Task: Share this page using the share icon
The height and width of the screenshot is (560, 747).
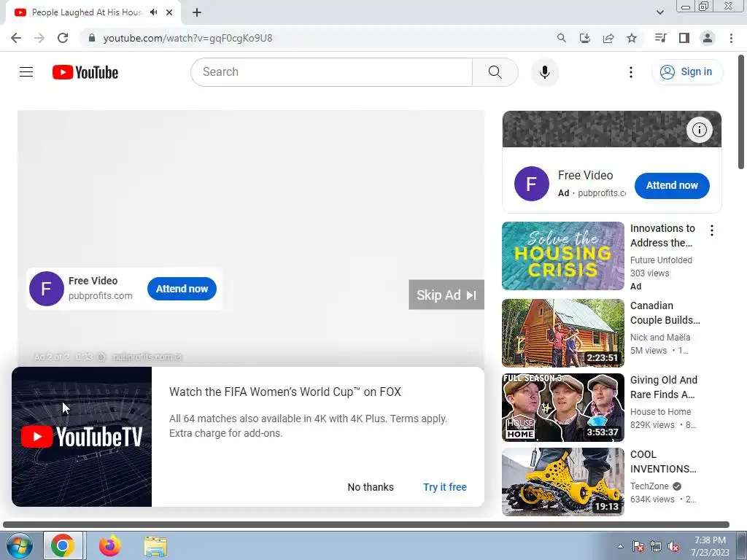Action: coord(608,38)
